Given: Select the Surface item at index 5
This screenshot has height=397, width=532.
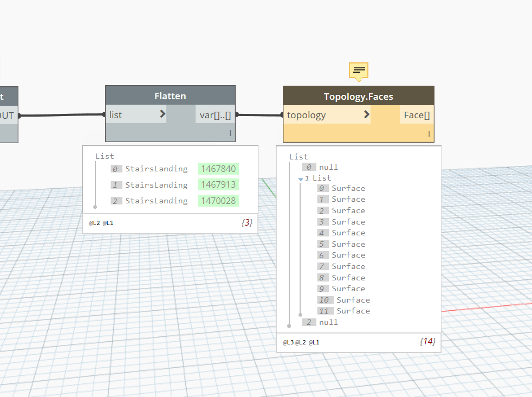Looking at the screenshot, I should tap(341, 244).
